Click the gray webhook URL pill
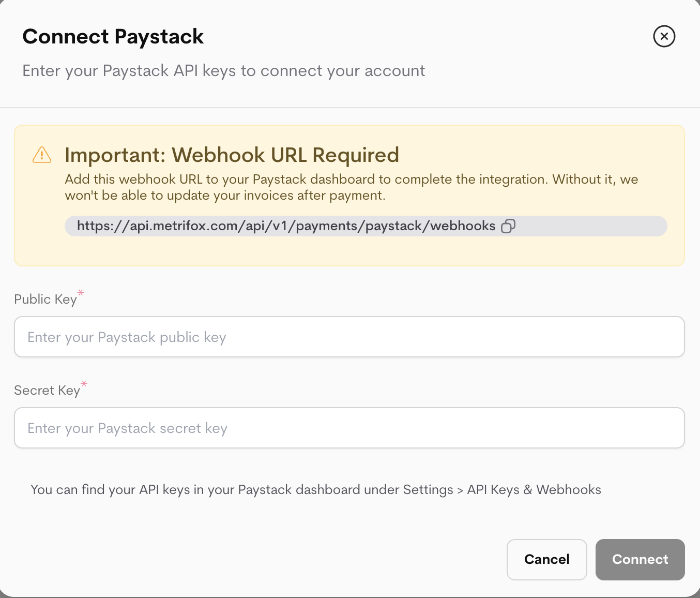The width and height of the screenshot is (700, 598). (x=366, y=226)
